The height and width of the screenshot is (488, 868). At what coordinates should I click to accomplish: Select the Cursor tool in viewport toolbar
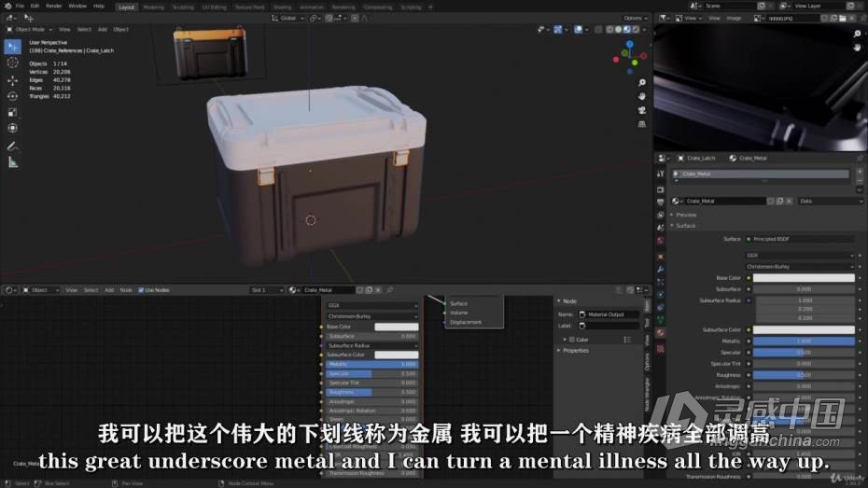(13, 63)
